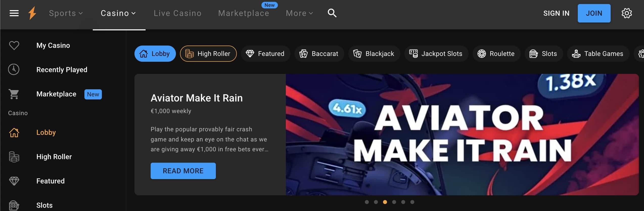Click the Recently Played clock icon
Viewport: 644px width, 211px height.
click(14, 69)
